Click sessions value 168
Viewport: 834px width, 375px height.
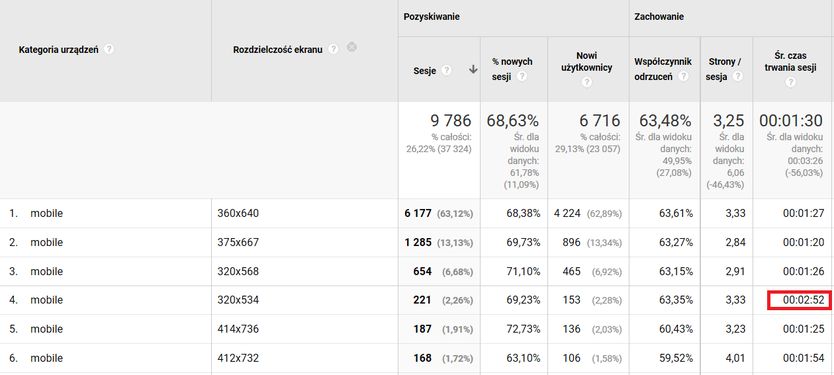(422, 359)
